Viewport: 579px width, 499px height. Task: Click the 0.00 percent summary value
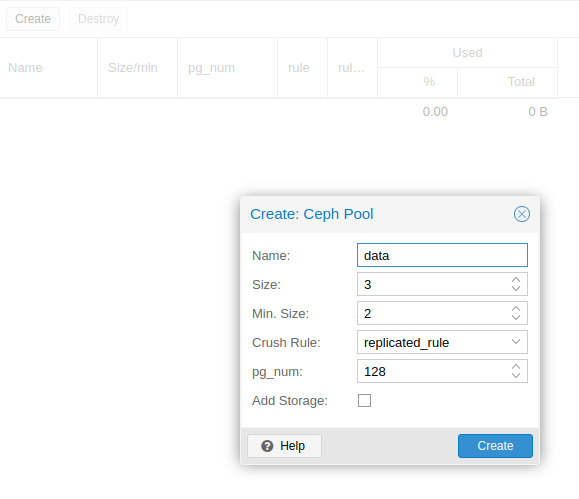(x=435, y=112)
